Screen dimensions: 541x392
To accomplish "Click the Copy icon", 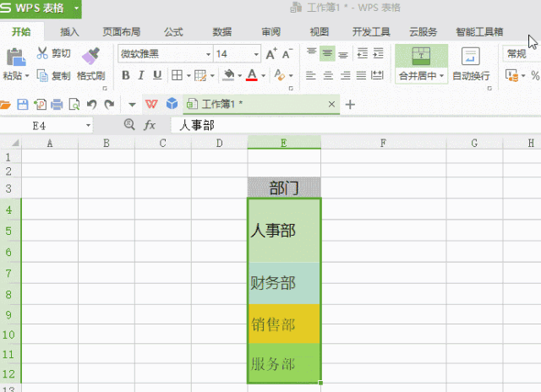I will click(42, 75).
